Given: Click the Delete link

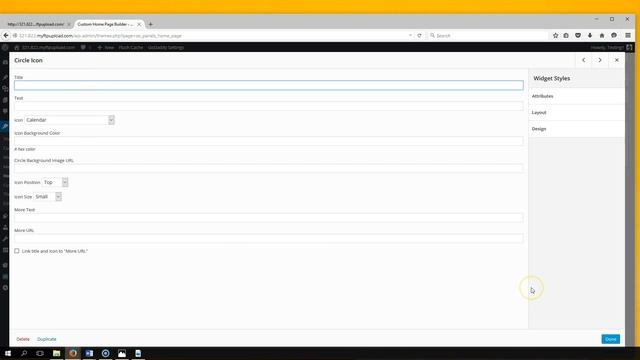Looking at the screenshot, I should 23,339.
